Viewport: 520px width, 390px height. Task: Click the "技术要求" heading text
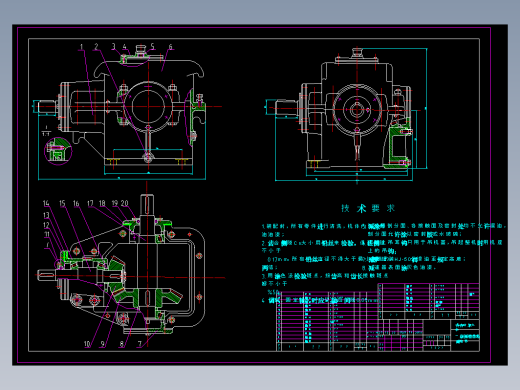(368, 208)
